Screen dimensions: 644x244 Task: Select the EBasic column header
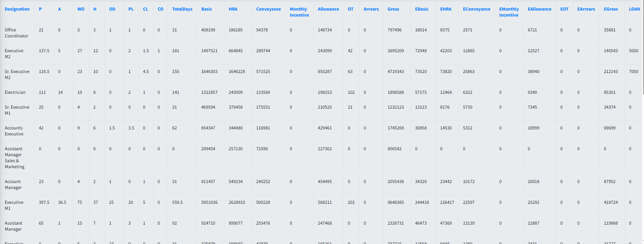pyautogui.click(x=422, y=9)
